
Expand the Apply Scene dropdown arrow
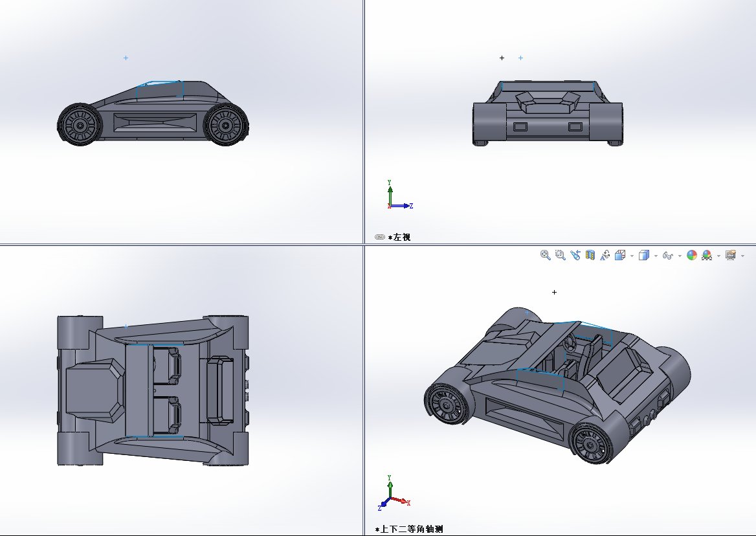719,256
